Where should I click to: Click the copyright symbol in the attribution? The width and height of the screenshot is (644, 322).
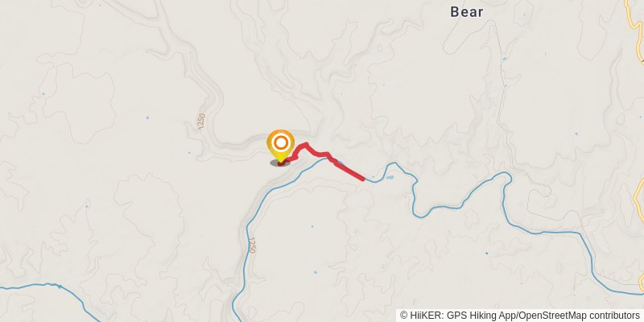click(404, 316)
